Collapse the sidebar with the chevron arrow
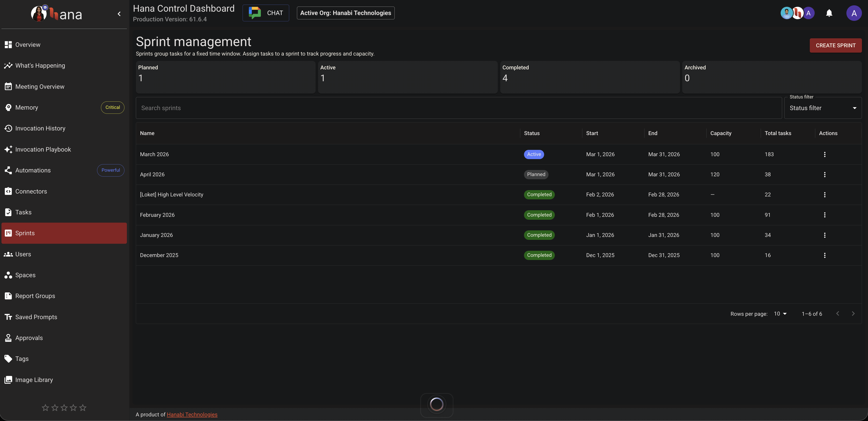This screenshot has height=421, width=868. [119, 14]
